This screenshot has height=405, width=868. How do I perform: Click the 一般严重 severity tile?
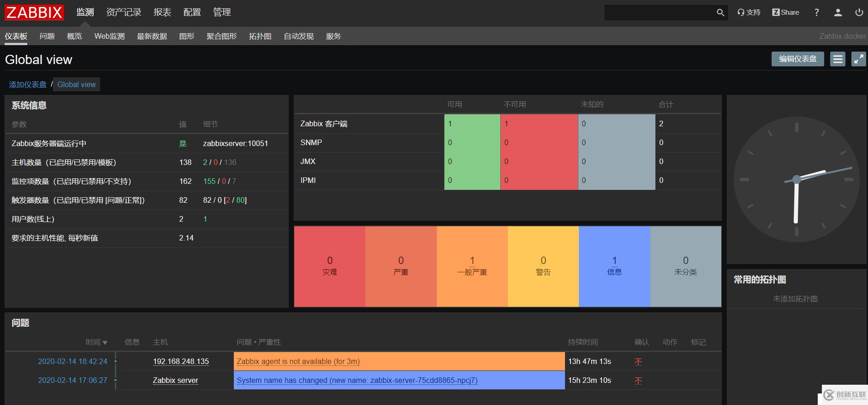click(472, 266)
